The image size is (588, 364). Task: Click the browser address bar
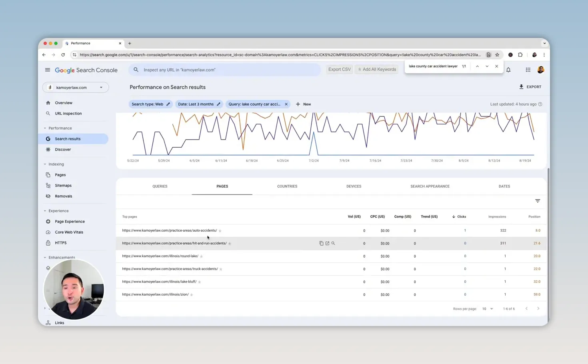[280, 55]
